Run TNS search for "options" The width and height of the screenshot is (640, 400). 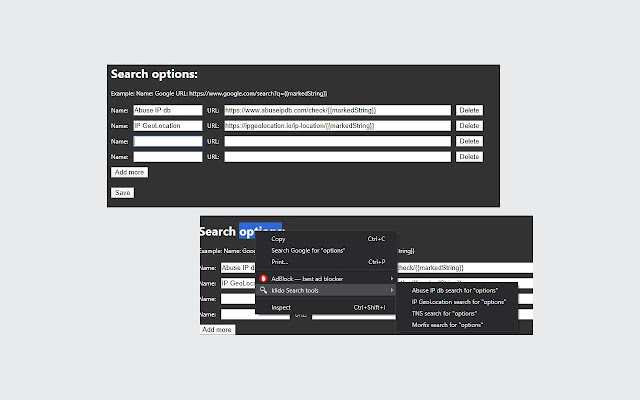point(445,313)
